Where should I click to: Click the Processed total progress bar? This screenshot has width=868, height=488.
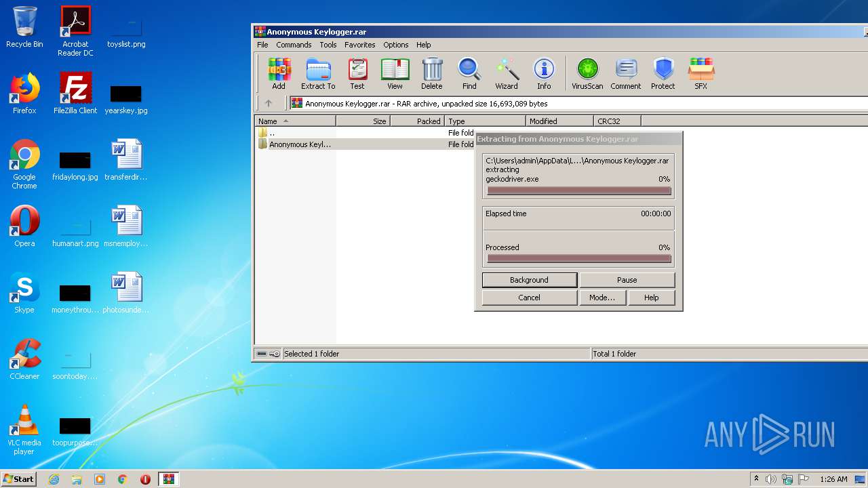pyautogui.click(x=578, y=259)
